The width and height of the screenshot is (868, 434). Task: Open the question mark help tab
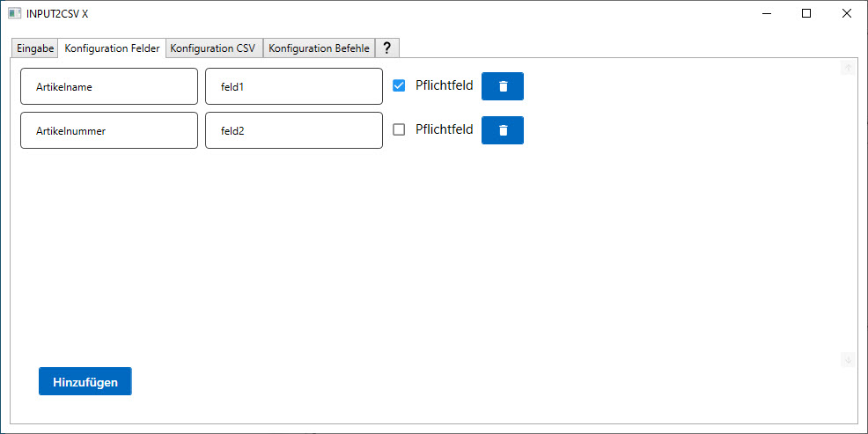(x=387, y=48)
